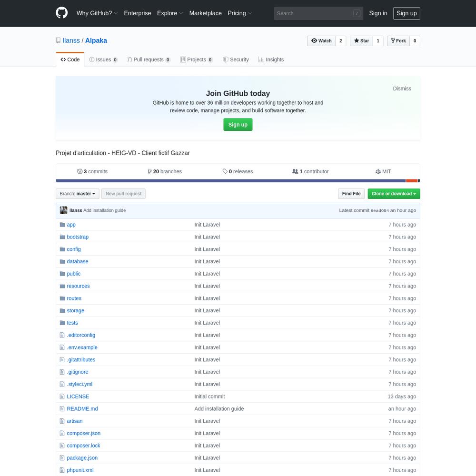Select the .styleci.yml file icon
This screenshot has height=476, width=476.
(x=62, y=384)
